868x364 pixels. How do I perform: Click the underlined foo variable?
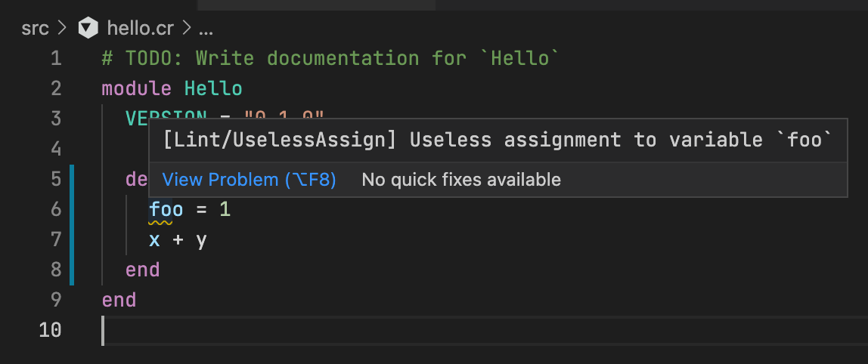click(x=166, y=209)
